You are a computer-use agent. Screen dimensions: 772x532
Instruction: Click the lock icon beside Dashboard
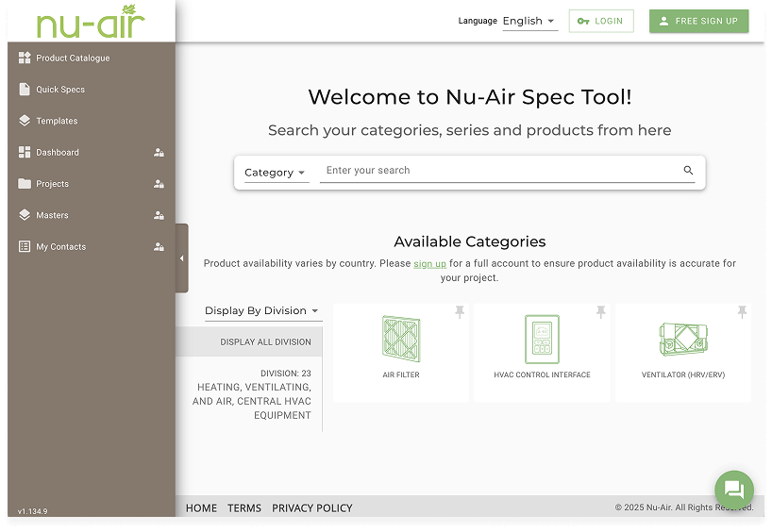(159, 153)
